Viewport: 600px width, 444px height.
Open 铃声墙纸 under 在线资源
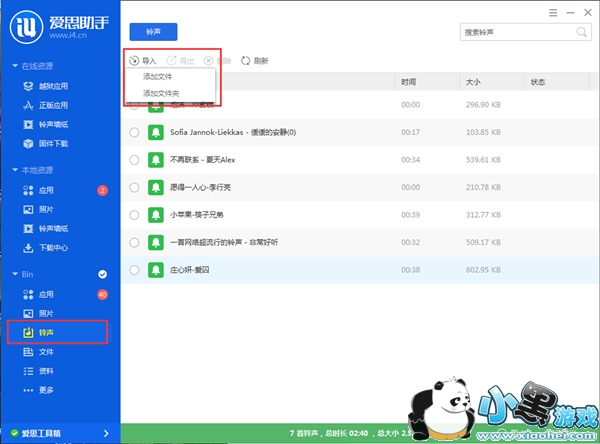pos(46,124)
